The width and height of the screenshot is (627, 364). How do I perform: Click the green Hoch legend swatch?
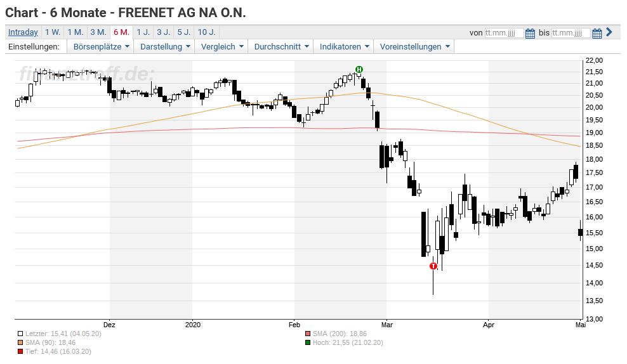pos(308,342)
